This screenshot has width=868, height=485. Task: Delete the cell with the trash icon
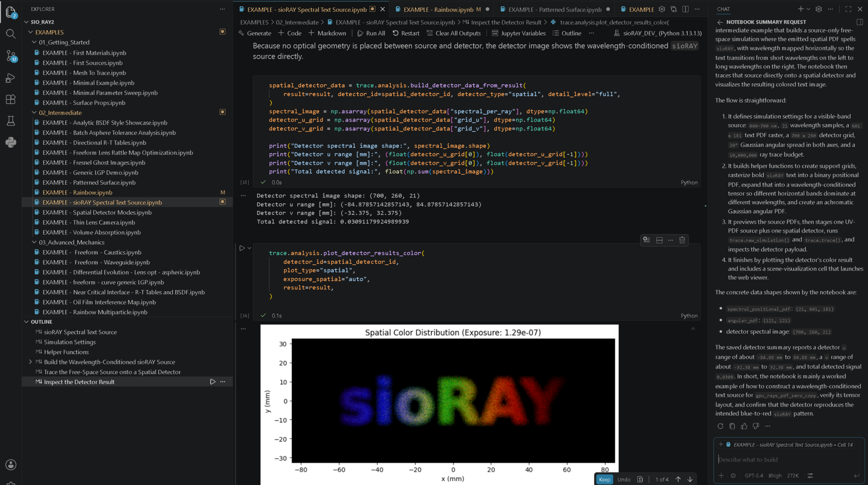coord(682,240)
